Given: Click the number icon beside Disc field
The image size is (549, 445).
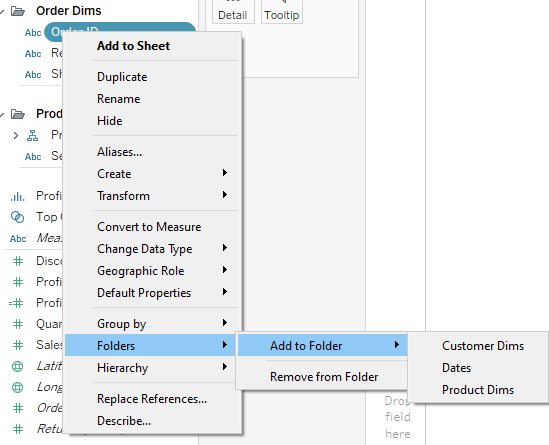Looking at the screenshot, I should (x=18, y=261).
